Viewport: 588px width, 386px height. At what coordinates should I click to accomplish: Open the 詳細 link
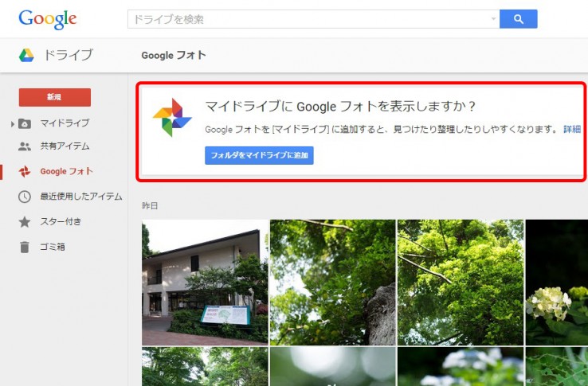click(x=572, y=129)
